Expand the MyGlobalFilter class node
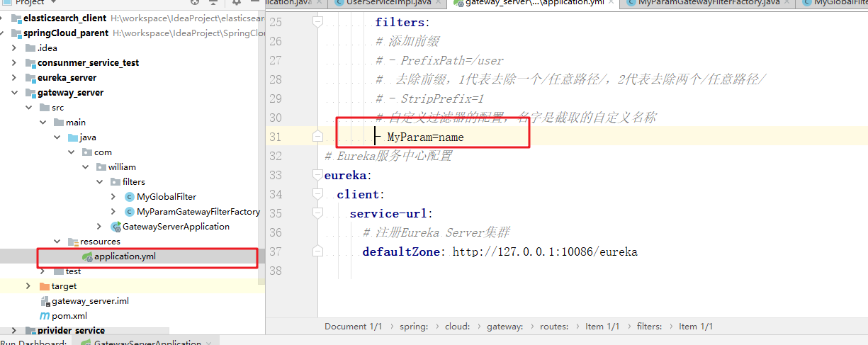868x345 pixels. click(113, 197)
